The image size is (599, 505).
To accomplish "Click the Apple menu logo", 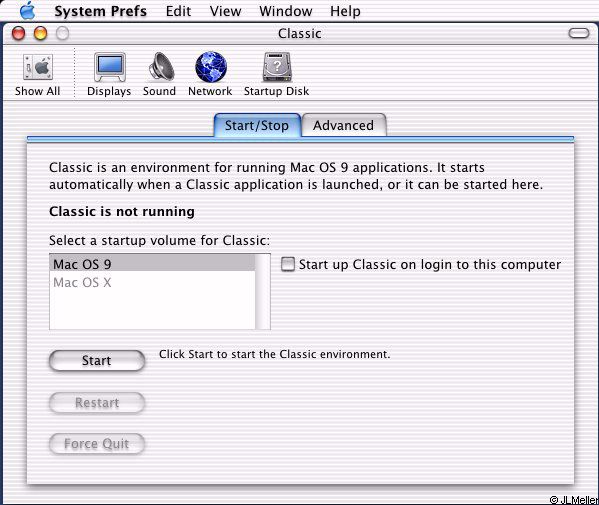I will (28, 11).
